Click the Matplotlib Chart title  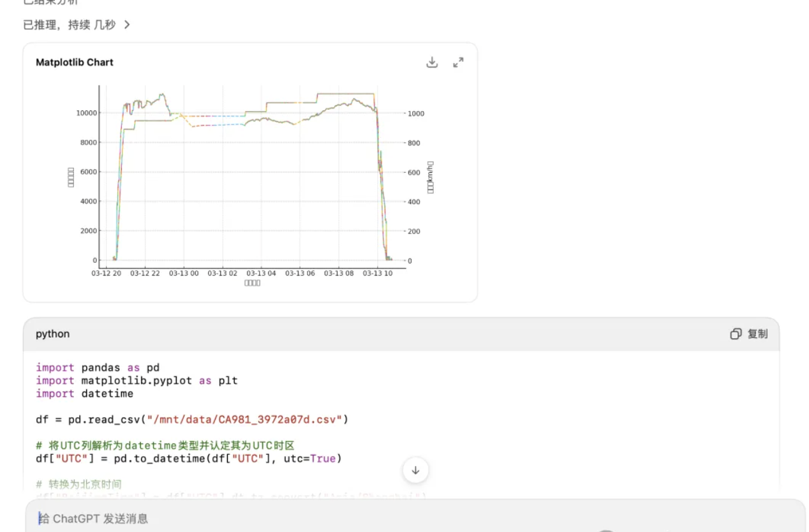point(75,63)
